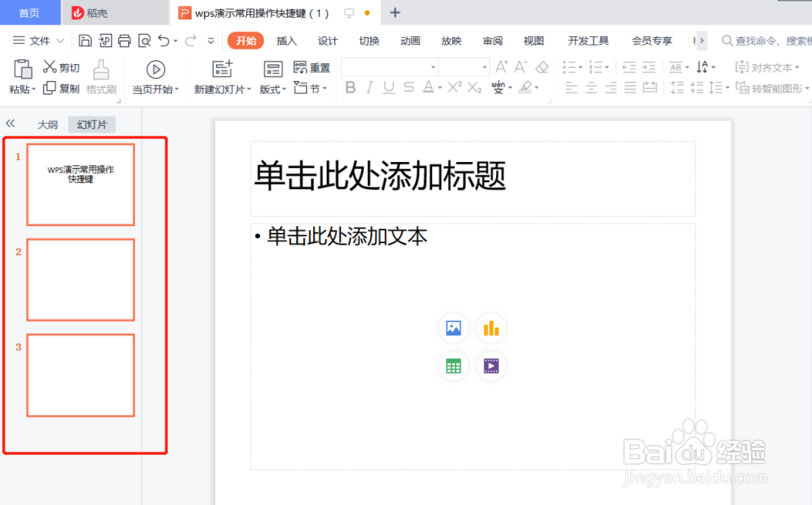Insert table icon in content placeholder
Viewport: 812px width, 505px height.
(x=454, y=367)
